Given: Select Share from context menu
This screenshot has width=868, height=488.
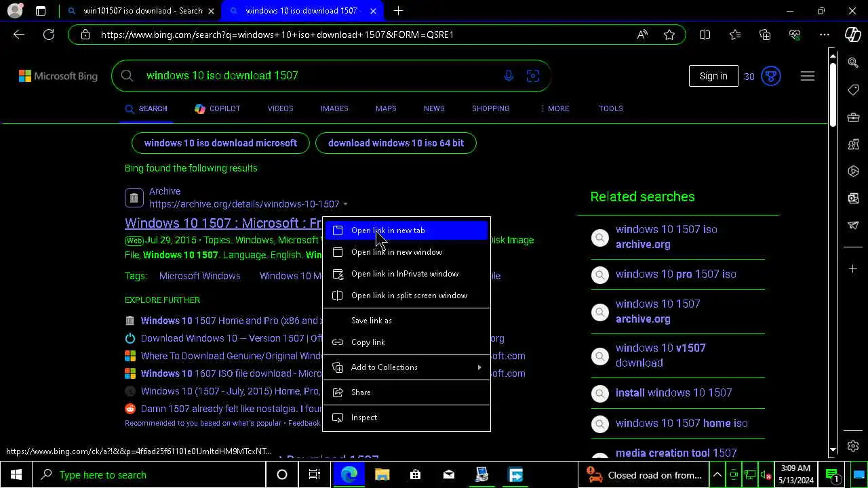Looking at the screenshot, I should point(406,392).
